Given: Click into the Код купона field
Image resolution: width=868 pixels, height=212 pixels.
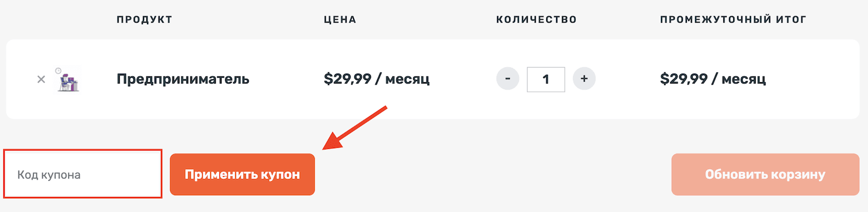Looking at the screenshot, I should 83,174.
